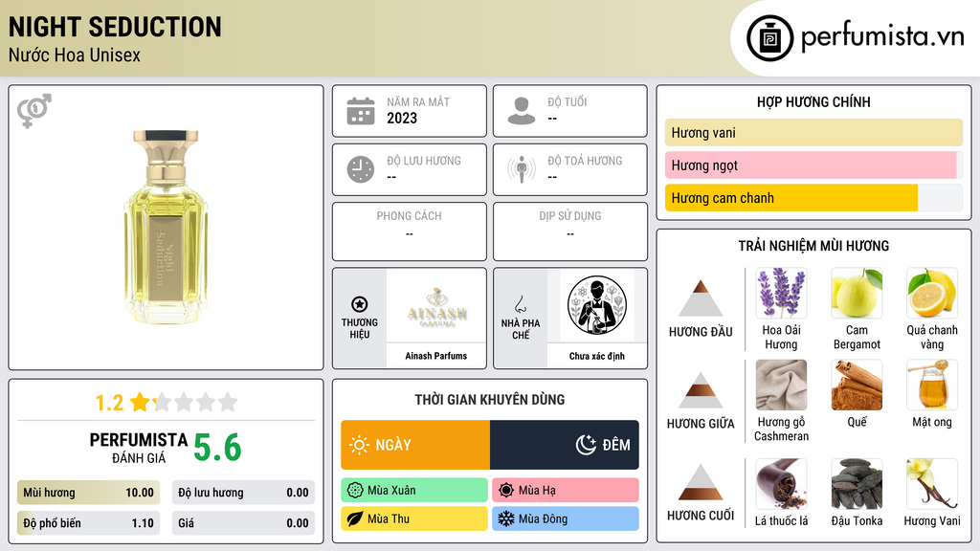
Task: Click the Chưa xác định perfumer label
Action: tap(597, 356)
